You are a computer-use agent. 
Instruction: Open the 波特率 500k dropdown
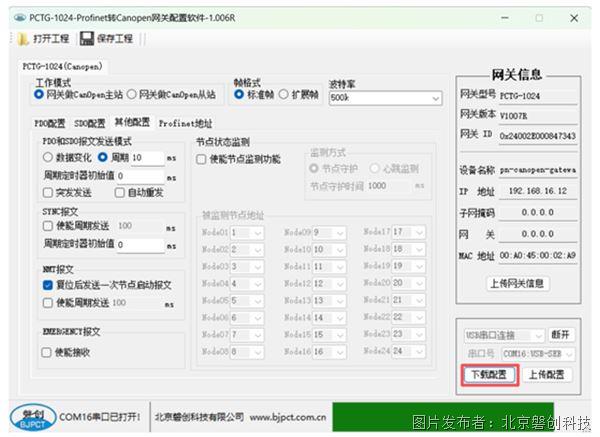pos(385,98)
